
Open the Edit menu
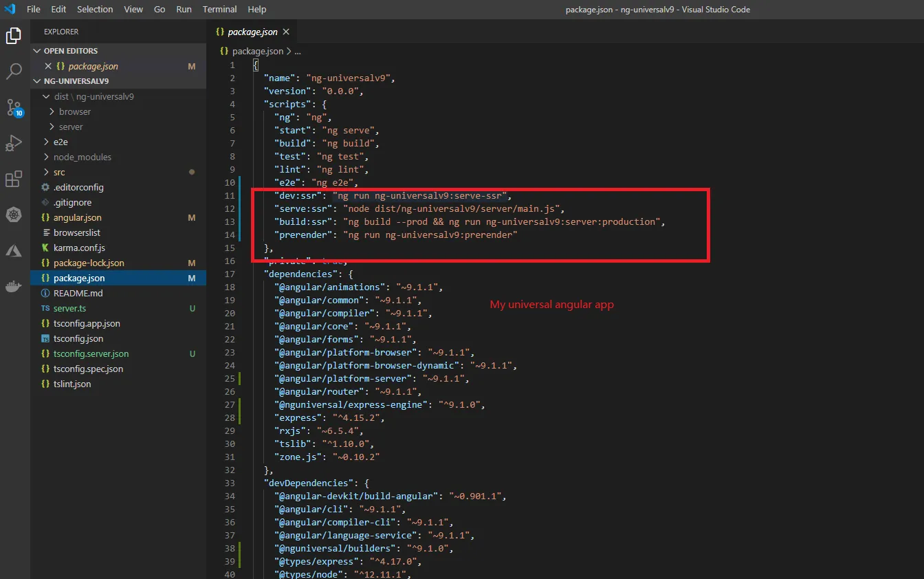tap(58, 10)
